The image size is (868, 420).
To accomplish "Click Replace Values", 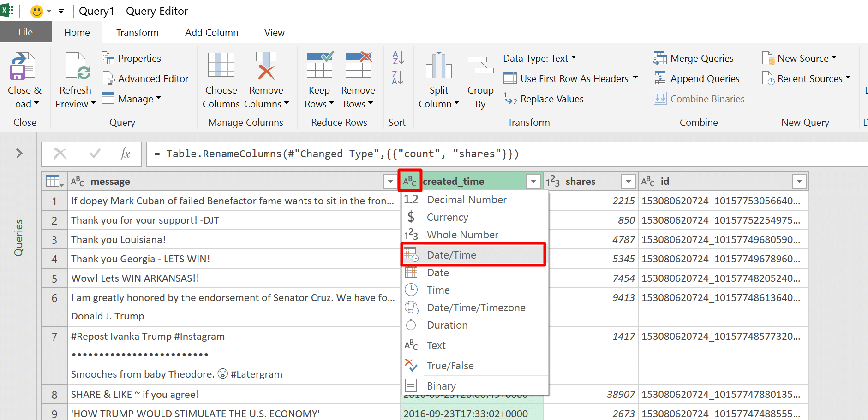I will (x=544, y=99).
